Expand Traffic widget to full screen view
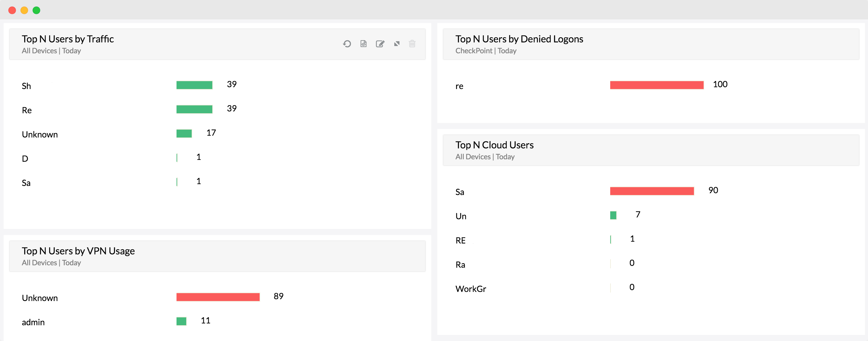The width and height of the screenshot is (868, 341). pyautogui.click(x=396, y=44)
